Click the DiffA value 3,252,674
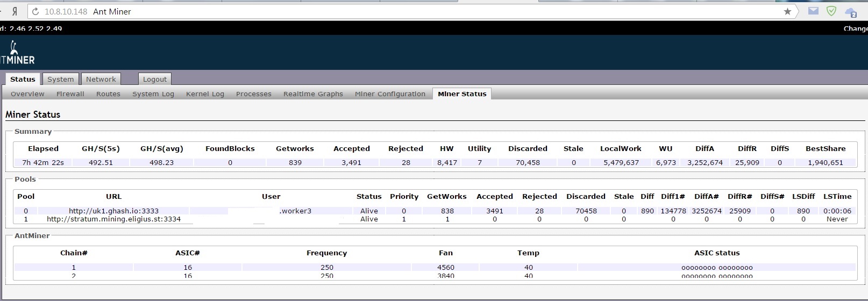Screen dimensions: 868x301 (x=705, y=162)
